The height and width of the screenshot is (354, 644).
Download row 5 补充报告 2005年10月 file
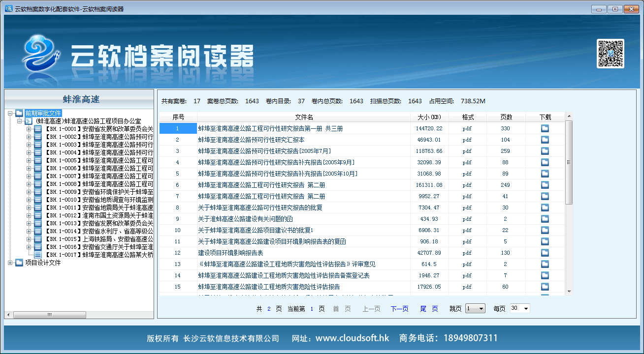coord(545,174)
